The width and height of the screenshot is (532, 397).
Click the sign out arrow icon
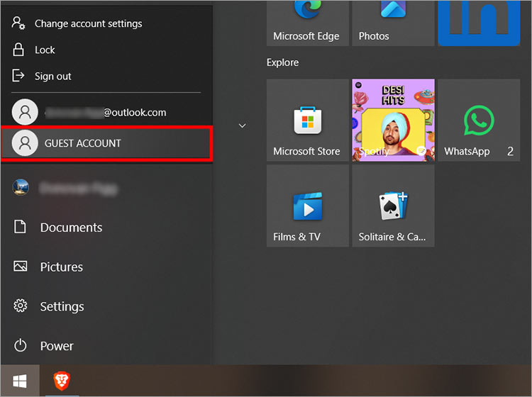18,75
